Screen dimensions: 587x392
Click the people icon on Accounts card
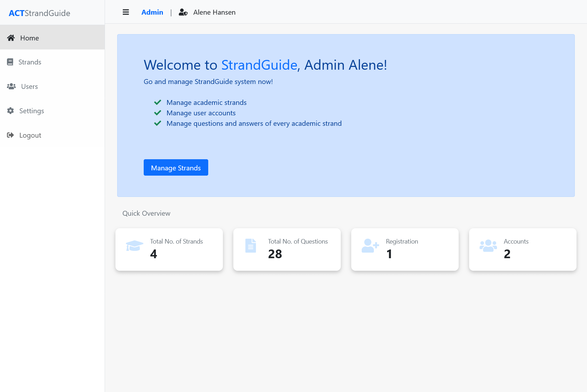[x=488, y=246]
